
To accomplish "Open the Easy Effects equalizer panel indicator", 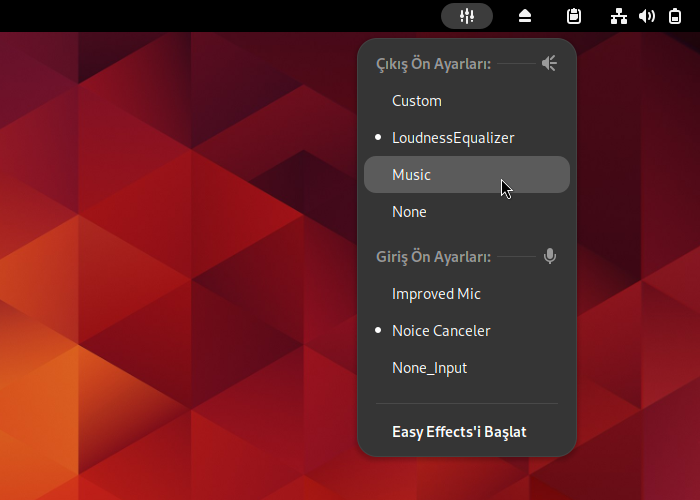I will click(467, 16).
